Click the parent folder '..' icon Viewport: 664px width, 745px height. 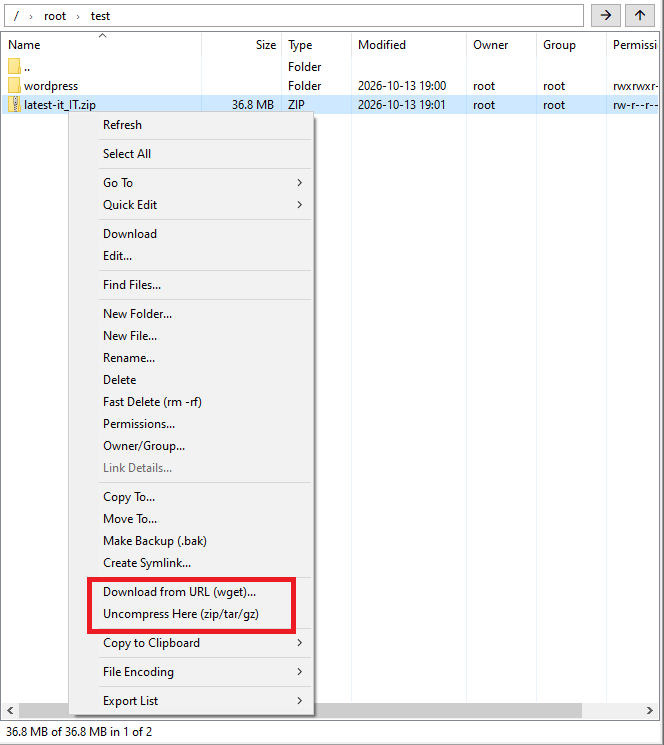[x=14, y=67]
